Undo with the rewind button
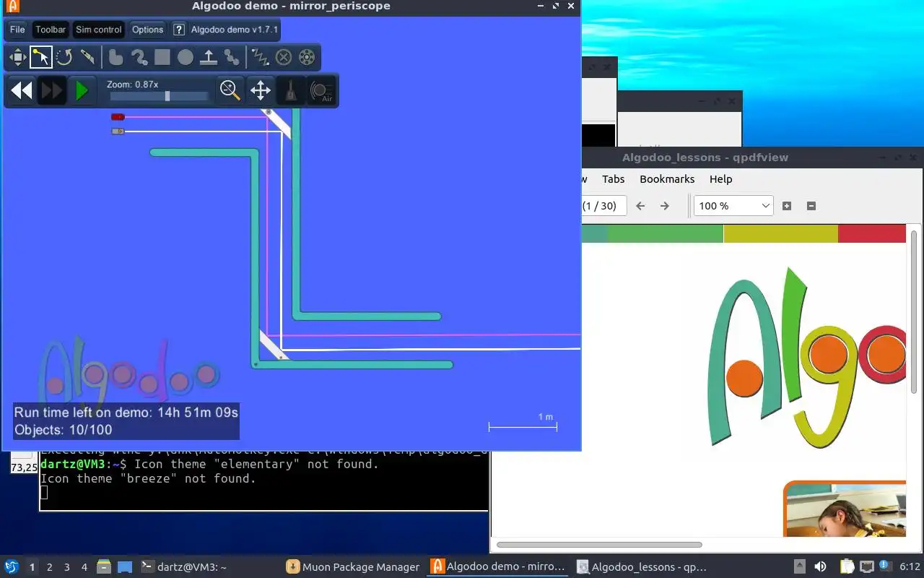Viewport: 924px width, 578px height. click(22, 90)
